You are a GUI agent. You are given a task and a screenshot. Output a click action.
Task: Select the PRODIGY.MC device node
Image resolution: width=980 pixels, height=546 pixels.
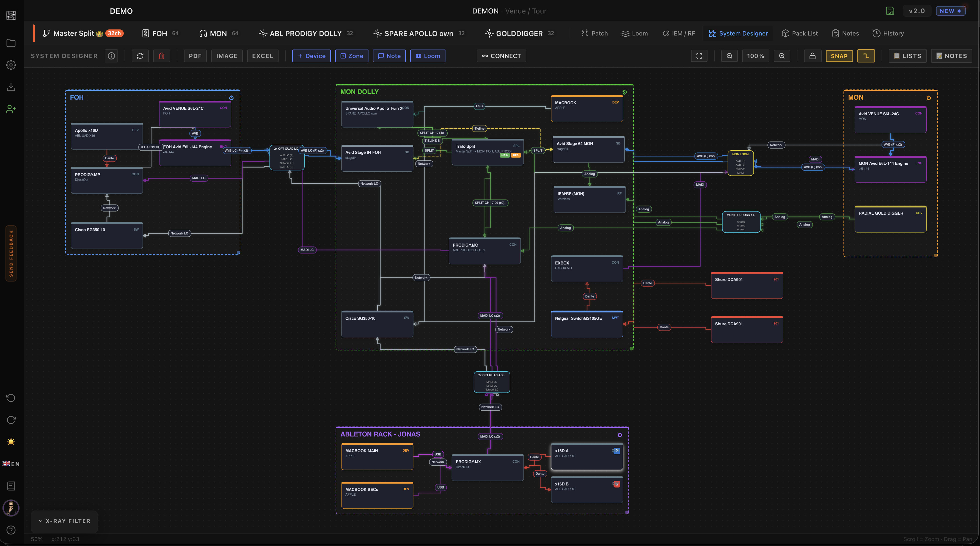pyautogui.click(x=484, y=250)
